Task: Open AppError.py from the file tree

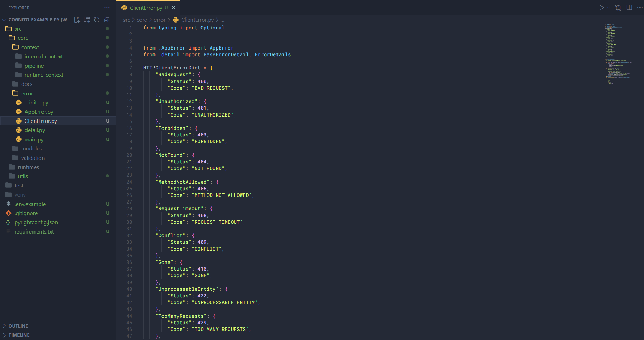Action: click(x=39, y=112)
